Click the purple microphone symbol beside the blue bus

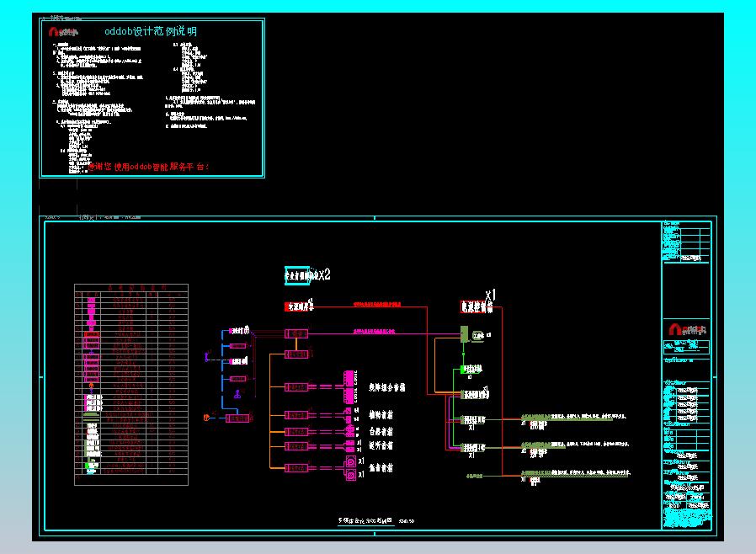(x=207, y=357)
